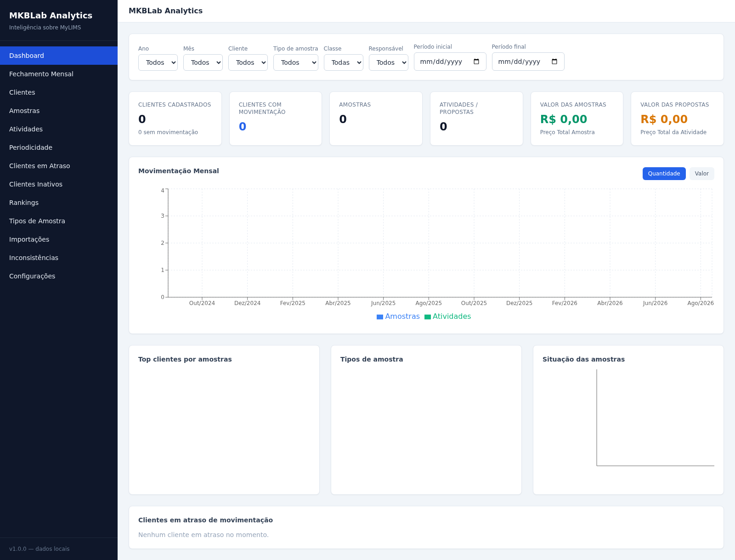735x560 pixels.
Task: Click the Ago/2026 axis label
Action: click(701, 303)
